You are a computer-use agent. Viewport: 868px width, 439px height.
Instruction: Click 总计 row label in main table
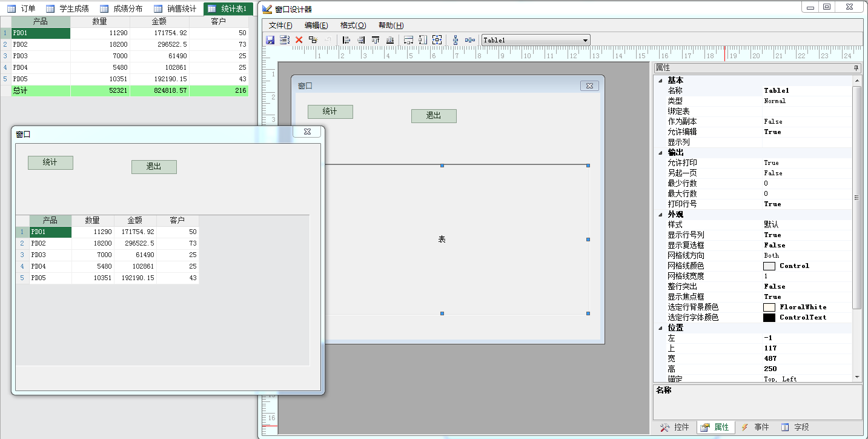(x=41, y=90)
